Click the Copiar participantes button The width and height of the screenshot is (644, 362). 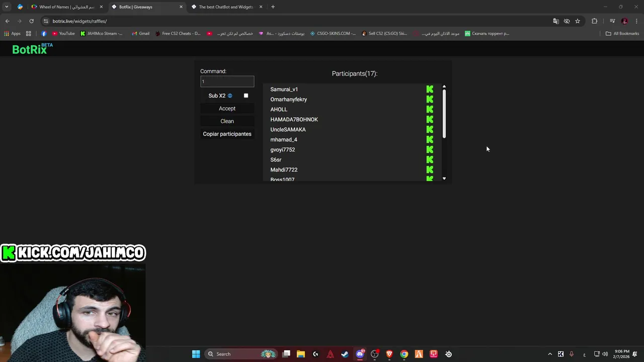227,134
